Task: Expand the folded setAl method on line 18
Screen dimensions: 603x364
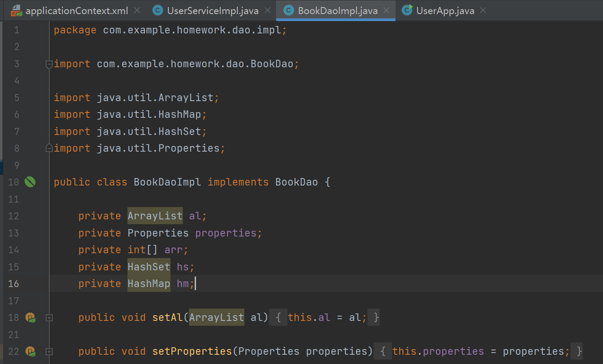Action: [49, 317]
